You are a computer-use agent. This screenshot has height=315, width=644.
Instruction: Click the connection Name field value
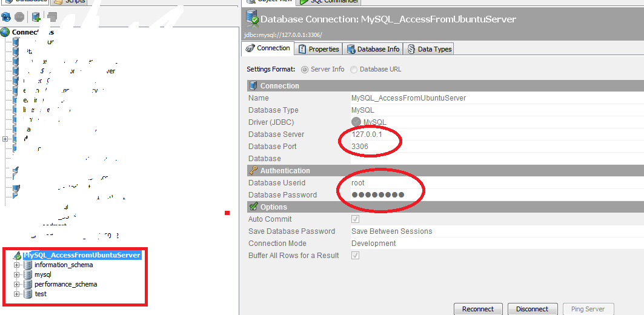497,98
